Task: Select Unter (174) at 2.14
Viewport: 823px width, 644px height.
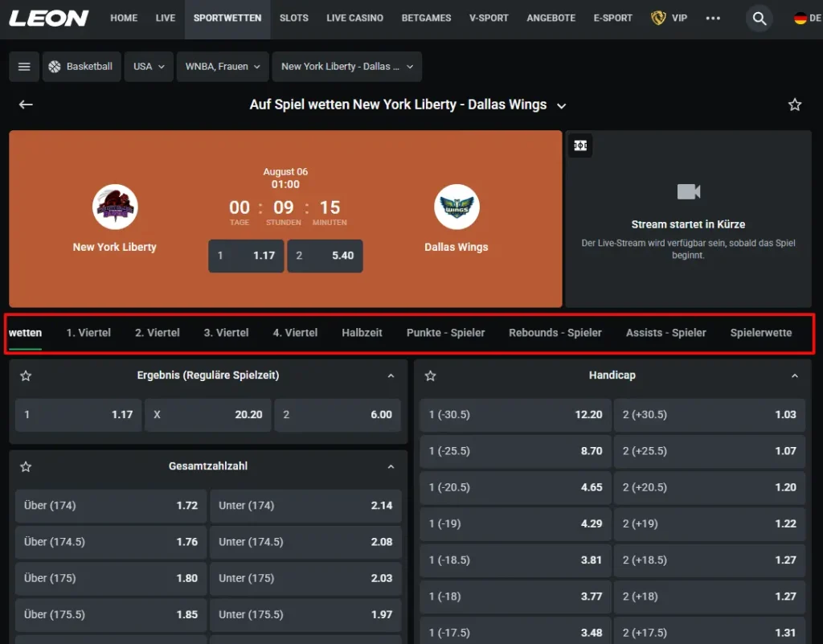Action: [305, 506]
